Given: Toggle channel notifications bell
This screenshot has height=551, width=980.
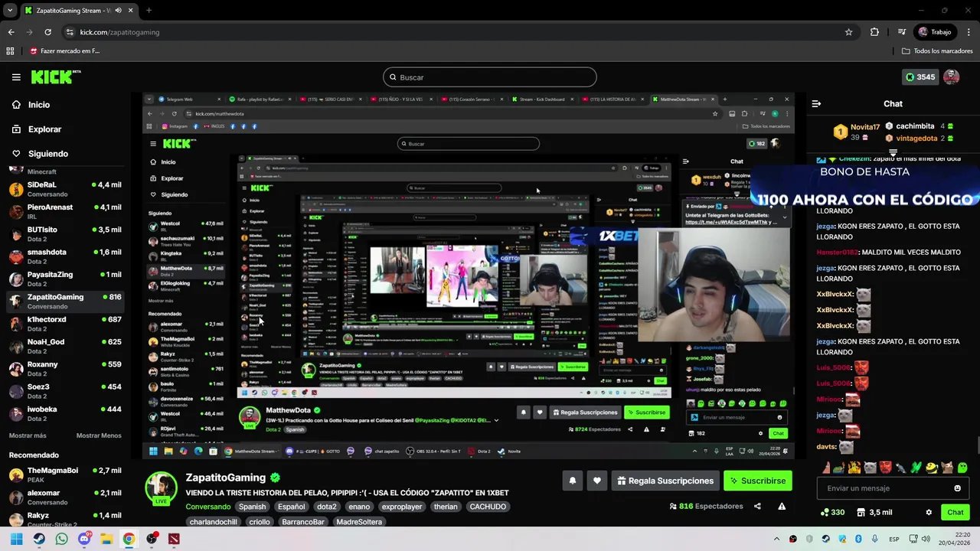Looking at the screenshot, I should click(x=573, y=481).
